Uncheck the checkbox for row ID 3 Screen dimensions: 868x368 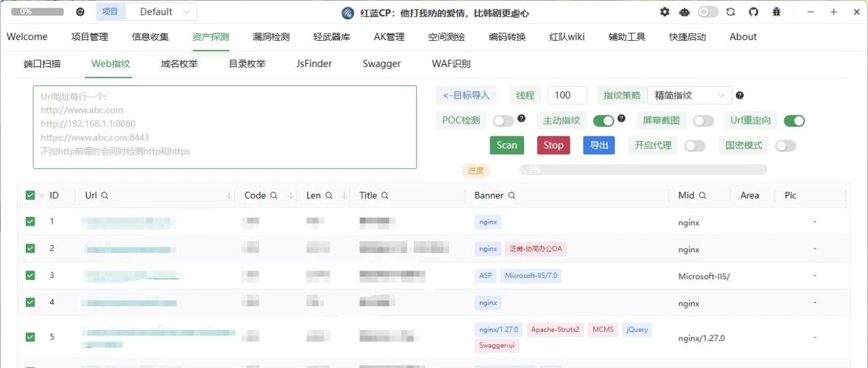point(30,275)
